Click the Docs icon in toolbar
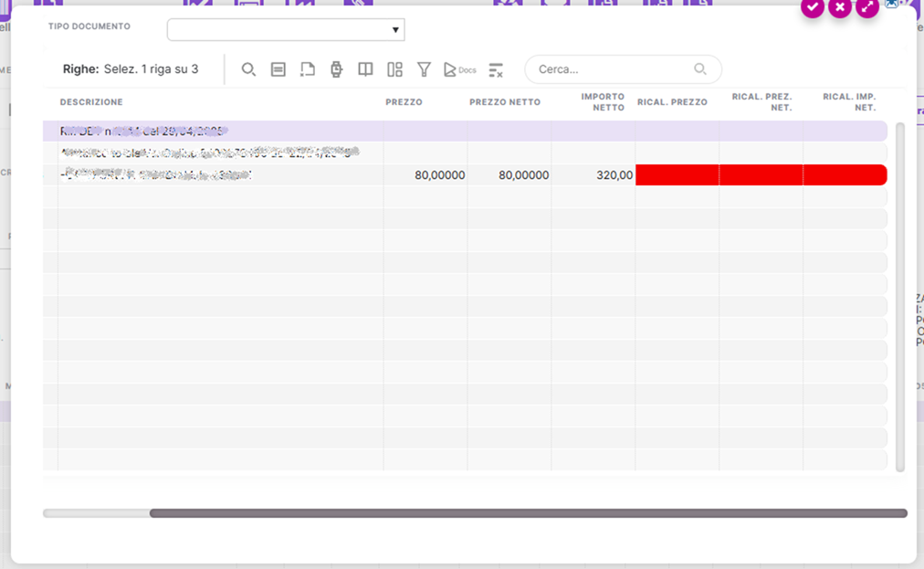The height and width of the screenshot is (569, 924). (x=458, y=69)
